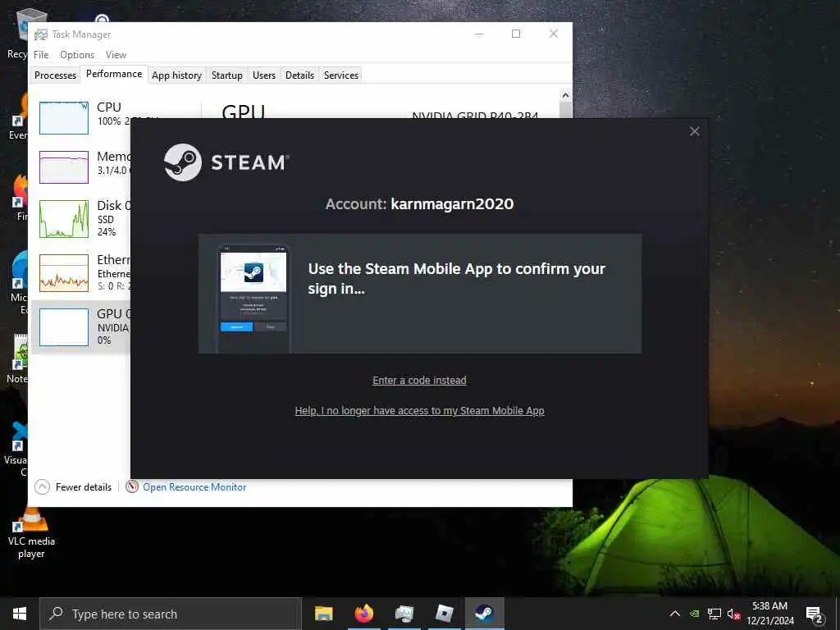
Task: Open 'Help, I no longer have access' link
Action: point(419,411)
